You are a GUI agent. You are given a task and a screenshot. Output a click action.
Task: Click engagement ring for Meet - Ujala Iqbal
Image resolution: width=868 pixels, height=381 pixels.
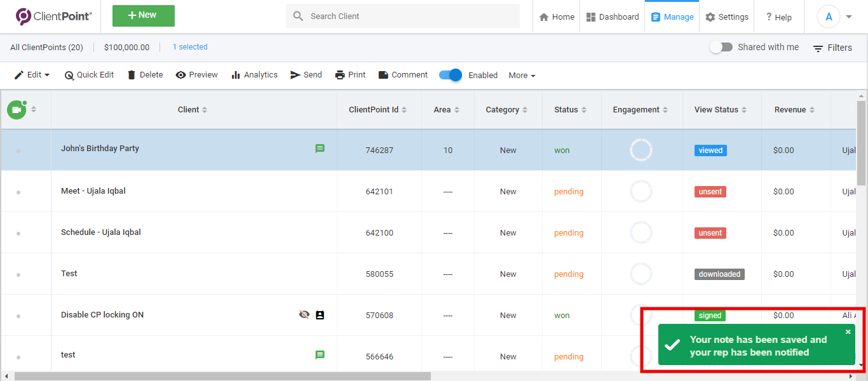pyautogui.click(x=641, y=191)
